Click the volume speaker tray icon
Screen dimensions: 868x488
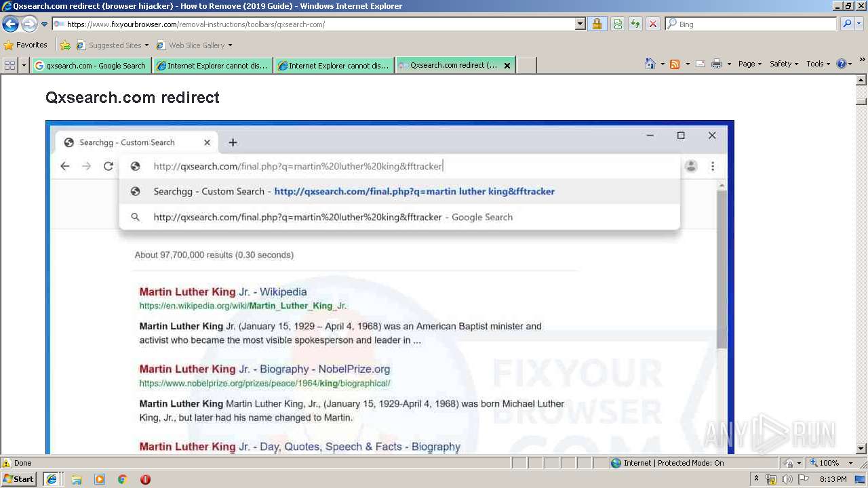tap(787, 479)
